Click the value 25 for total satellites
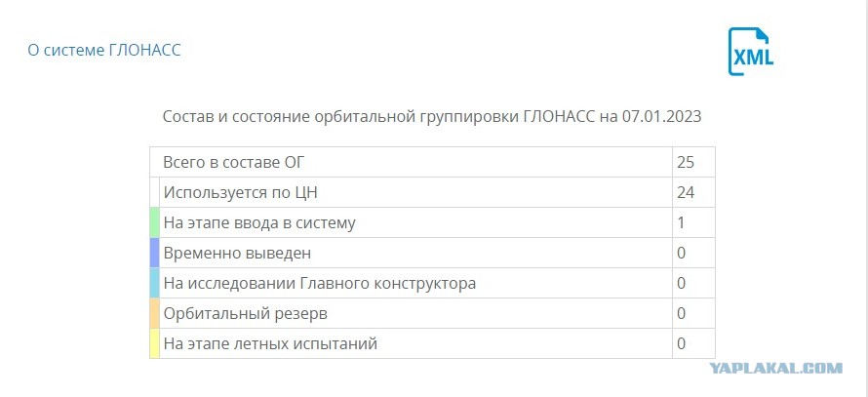Screen dimensions: 868x397 (x=686, y=163)
